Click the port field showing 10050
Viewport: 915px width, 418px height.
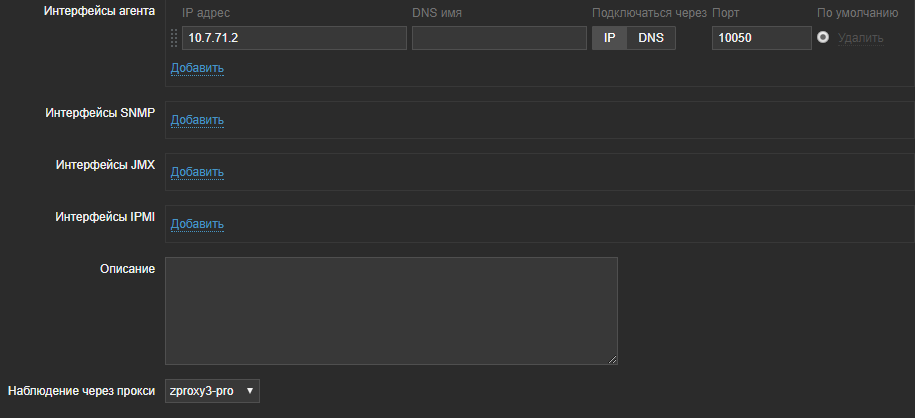[761, 38]
